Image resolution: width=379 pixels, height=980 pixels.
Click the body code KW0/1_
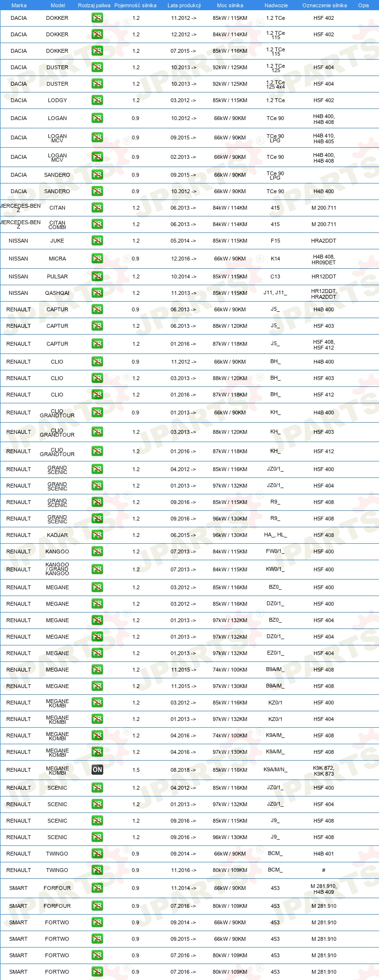[x=275, y=569]
